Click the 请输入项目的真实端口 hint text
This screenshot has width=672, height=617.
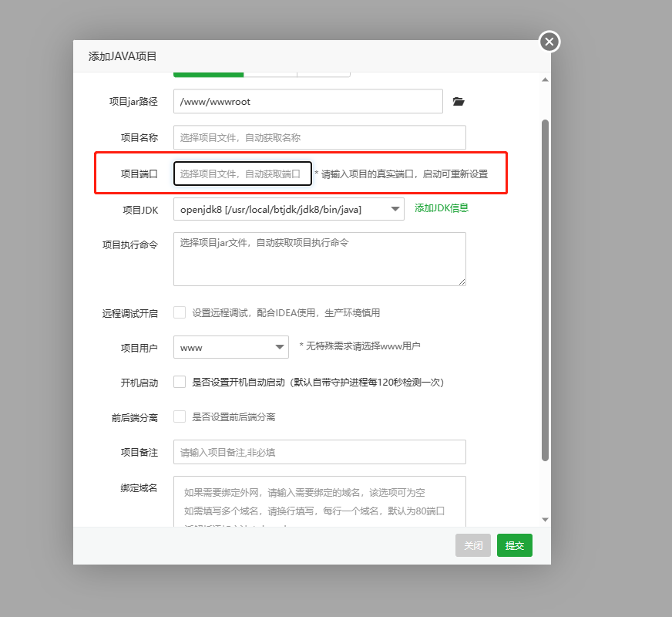coord(402,174)
